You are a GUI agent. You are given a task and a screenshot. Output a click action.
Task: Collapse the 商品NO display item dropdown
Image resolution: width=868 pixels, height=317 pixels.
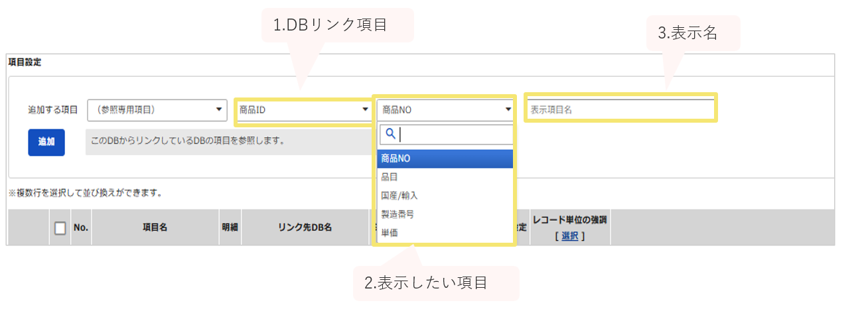(445, 109)
